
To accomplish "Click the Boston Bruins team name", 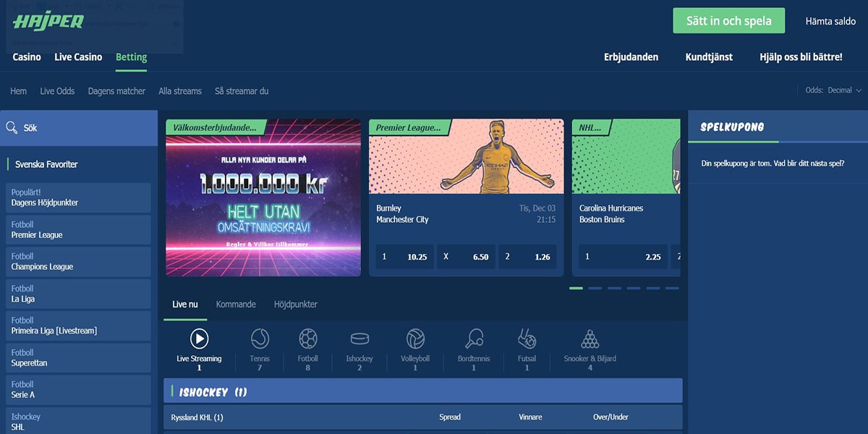I will (602, 219).
